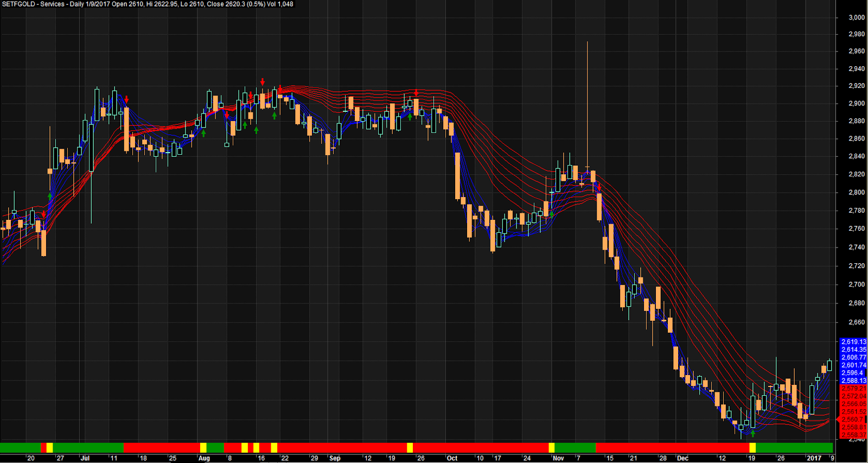This screenshot has height=463, width=868.
Task: Select the 2,780 price axis label
Action: click(857, 211)
